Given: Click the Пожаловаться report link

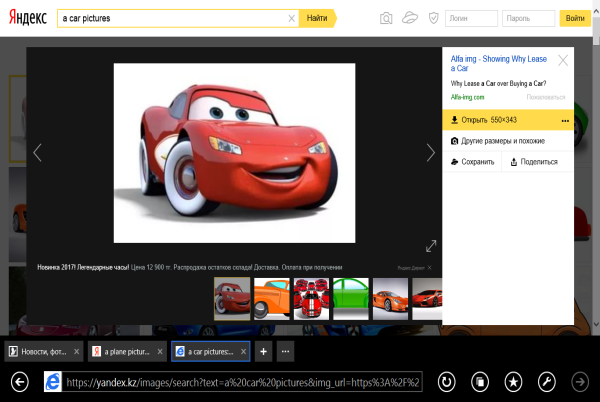Looking at the screenshot, I should coord(546,97).
